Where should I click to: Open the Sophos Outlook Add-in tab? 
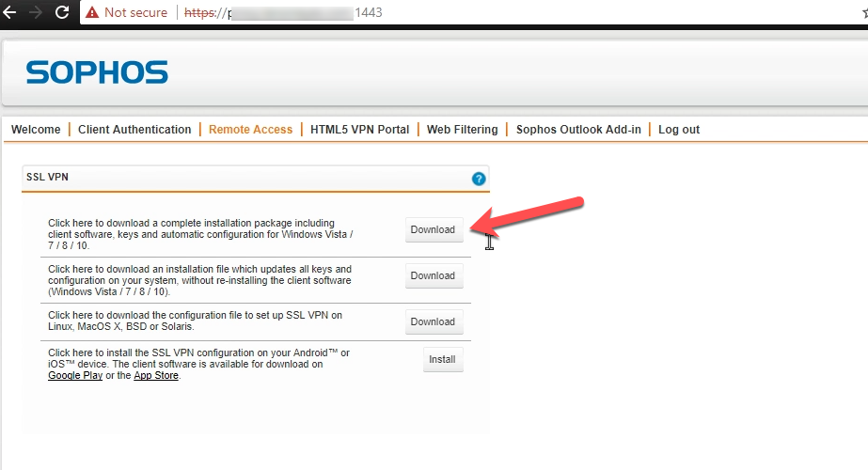pyautogui.click(x=578, y=130)
